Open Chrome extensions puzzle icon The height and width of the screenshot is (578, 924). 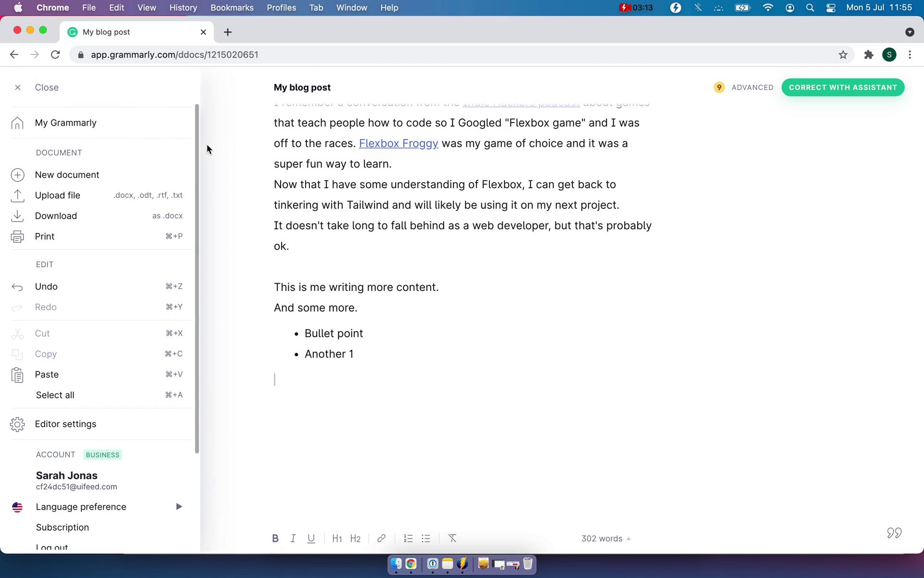869,55
